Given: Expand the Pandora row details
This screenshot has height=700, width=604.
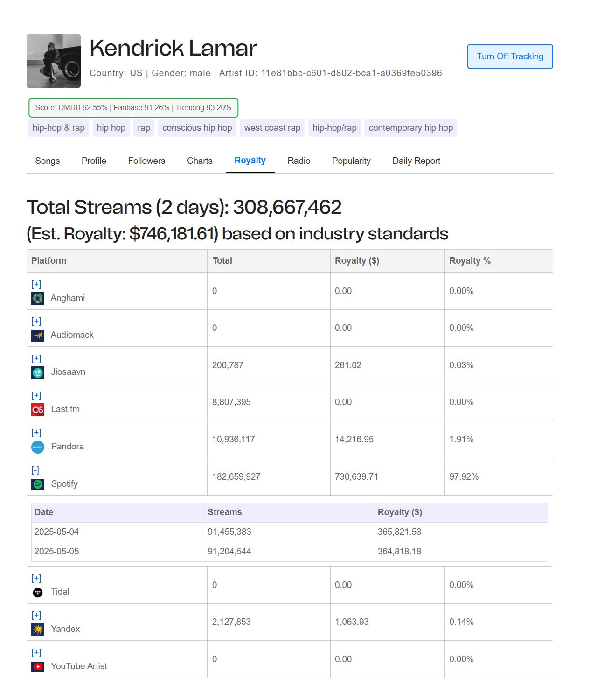Looking at the screenshot, I should point(36,433).
